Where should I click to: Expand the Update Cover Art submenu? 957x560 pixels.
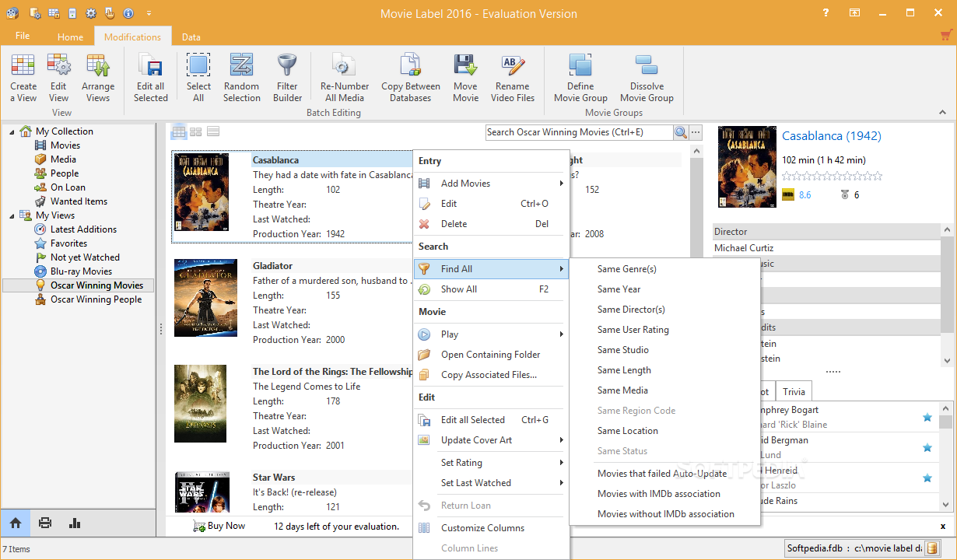tap(490, 440)
